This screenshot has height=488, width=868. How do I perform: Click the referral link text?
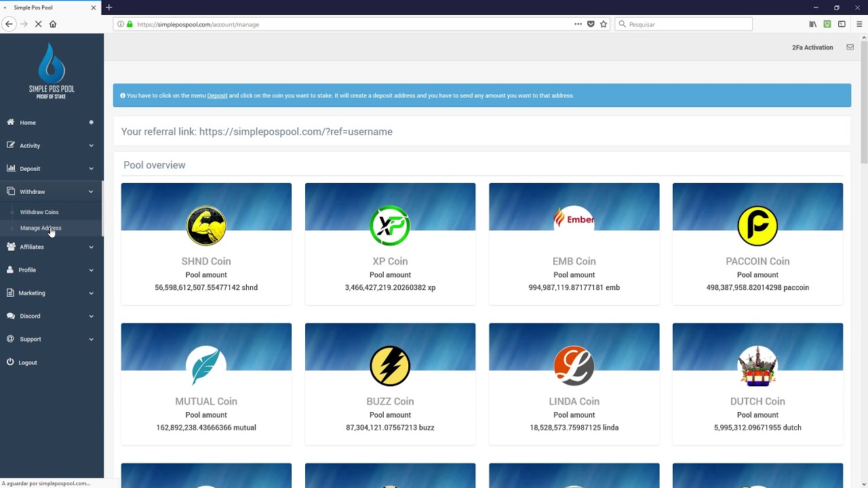[x=257, y=131]
